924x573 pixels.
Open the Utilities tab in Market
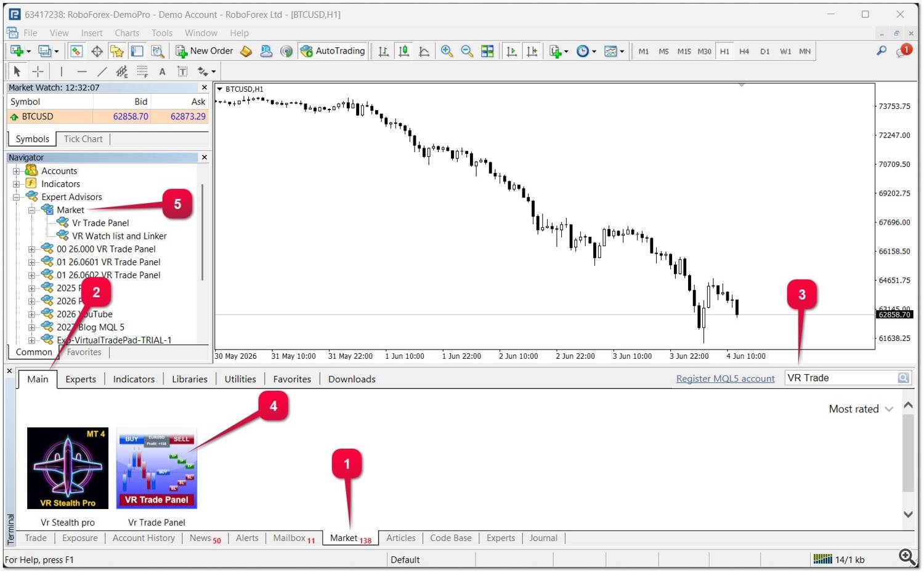pyautogui.click(x=240, y=379)
